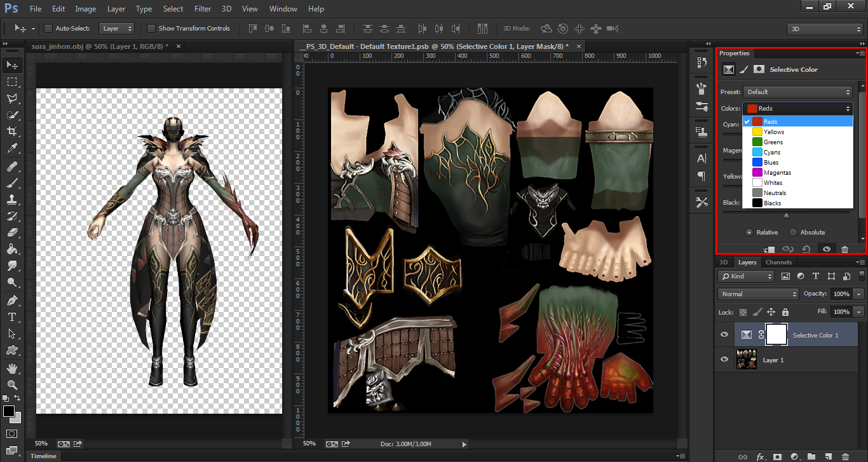Clip adjustment to layer below
Screen dimensions: 868x462
click(770, 249)
